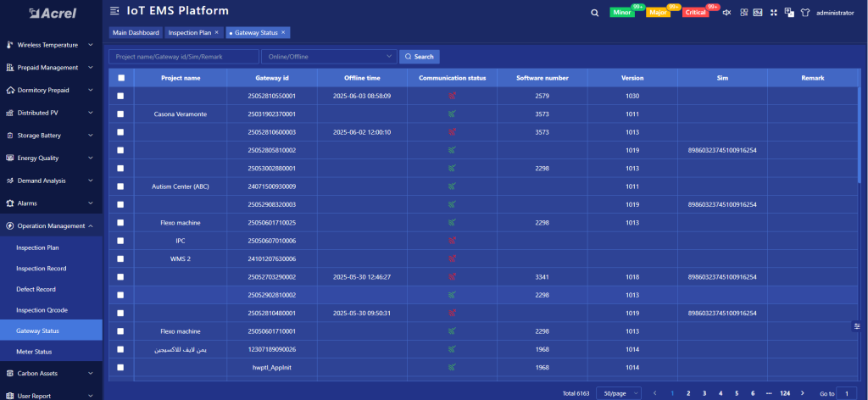Screen dimensions: 868x400
Task: Click the Energy Quality sidebar icon
Action: coord(9,158)
